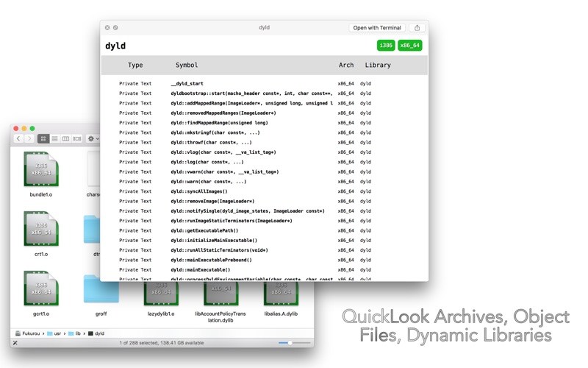The width and height of the screenshot is (588, 368).
Task: Click usr folder in Finder path bar
Action: (54, 333)
